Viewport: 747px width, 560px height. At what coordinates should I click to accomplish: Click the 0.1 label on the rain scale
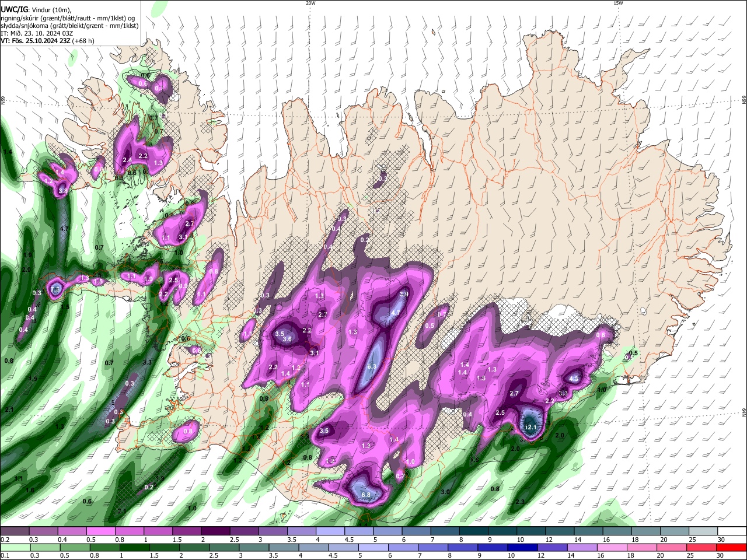click(5, 556)
